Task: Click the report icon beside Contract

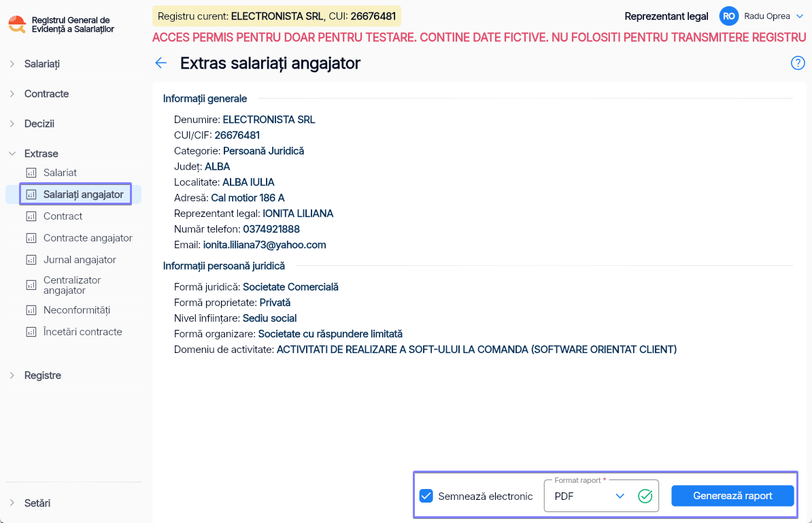Action: 31,216
